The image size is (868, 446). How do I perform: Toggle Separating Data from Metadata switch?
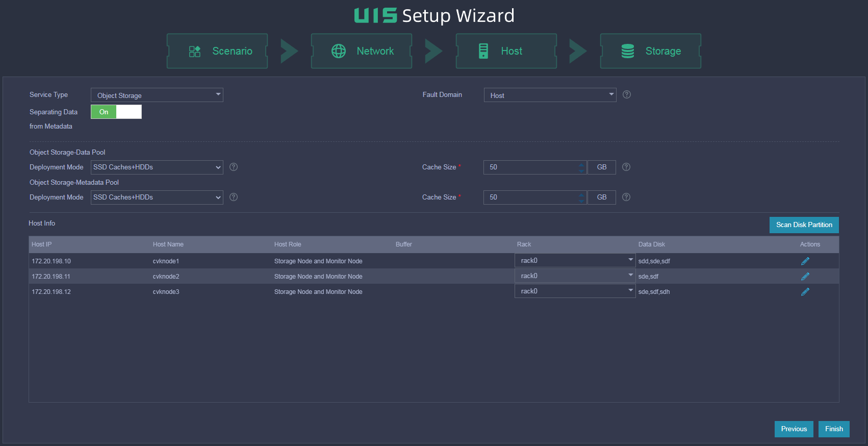[x=116, y=112]
